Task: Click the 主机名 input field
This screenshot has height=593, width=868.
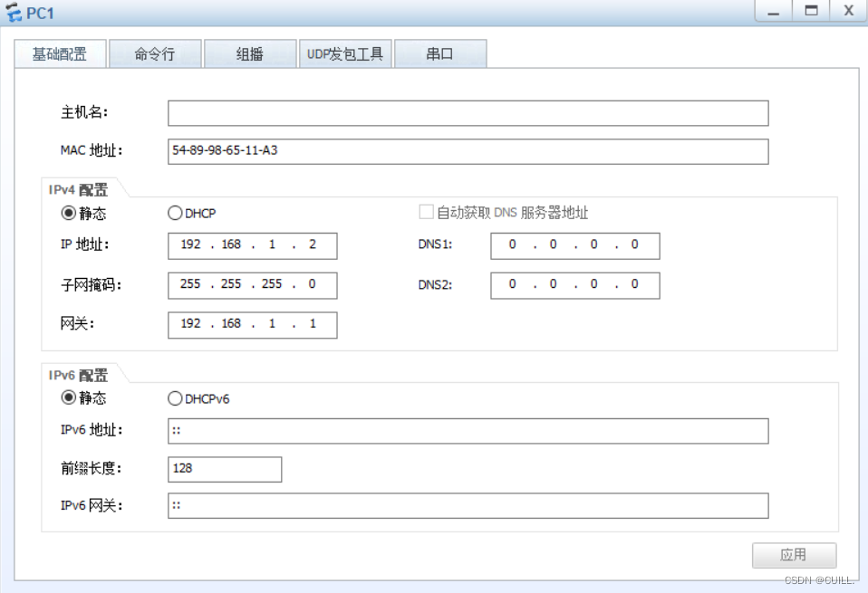Action: tap(468, 113)
